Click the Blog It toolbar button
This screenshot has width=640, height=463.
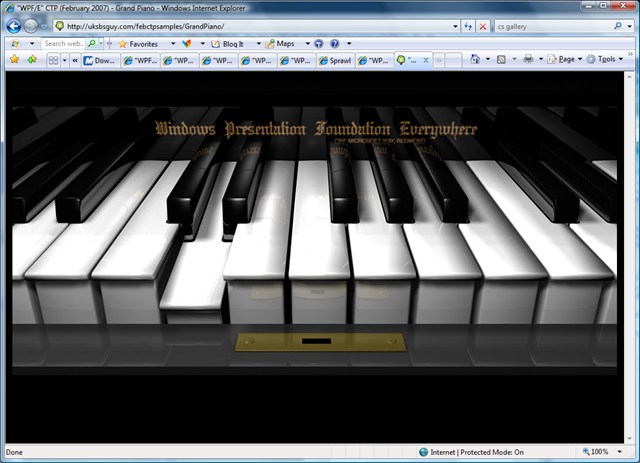(228, 44)
